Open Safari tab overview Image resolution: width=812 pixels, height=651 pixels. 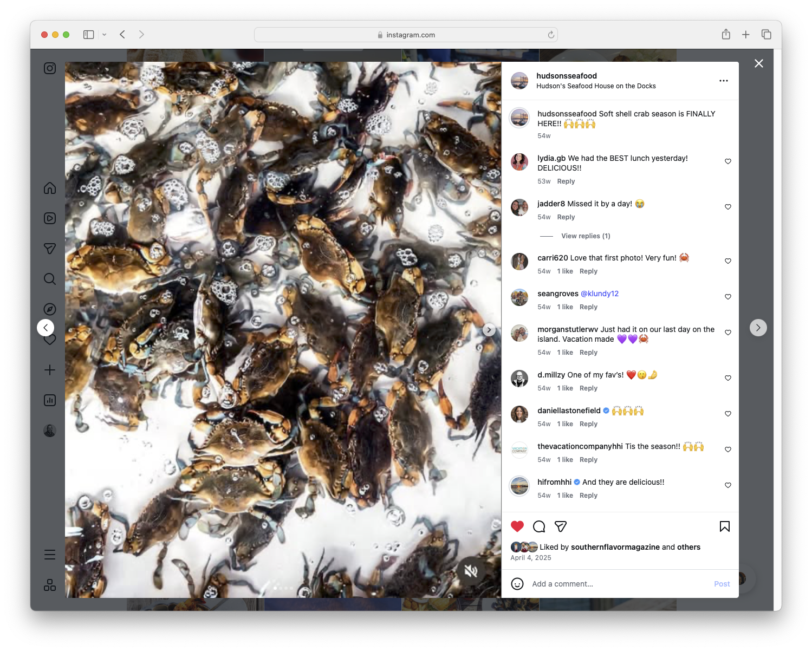(766, 34)
